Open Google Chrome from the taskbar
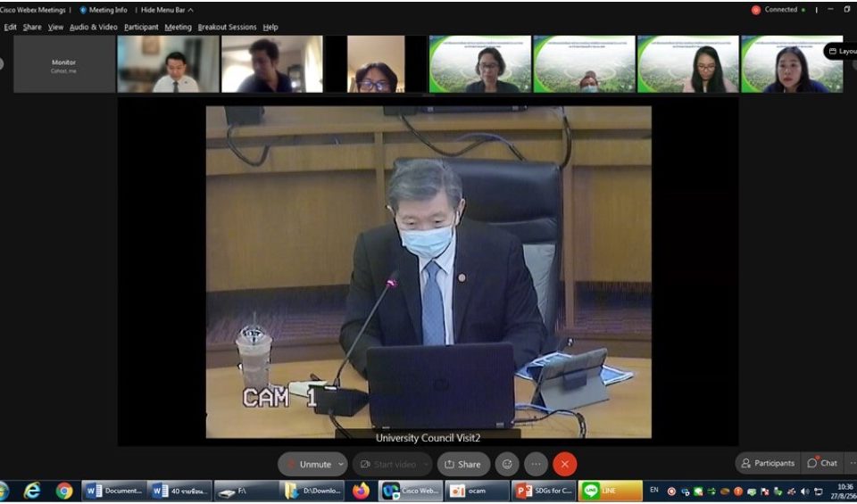Screen dimensions: 857x504 coord(64,491)
